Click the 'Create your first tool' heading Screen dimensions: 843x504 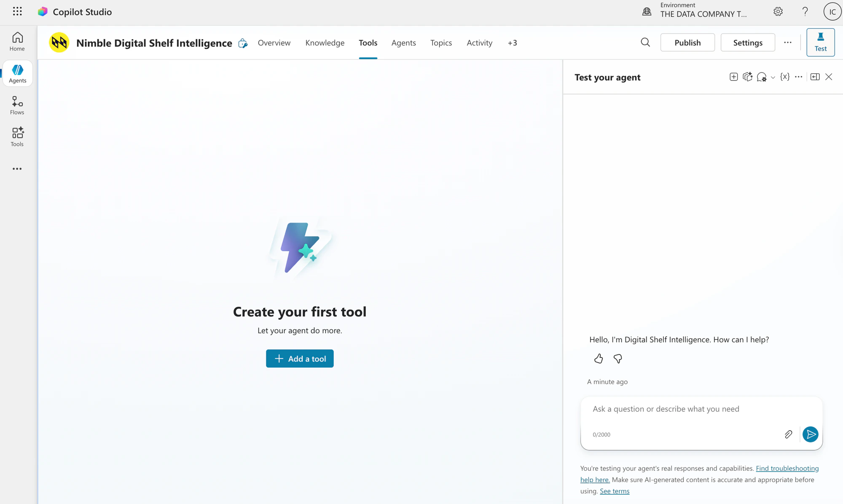(x=300, y=312)
